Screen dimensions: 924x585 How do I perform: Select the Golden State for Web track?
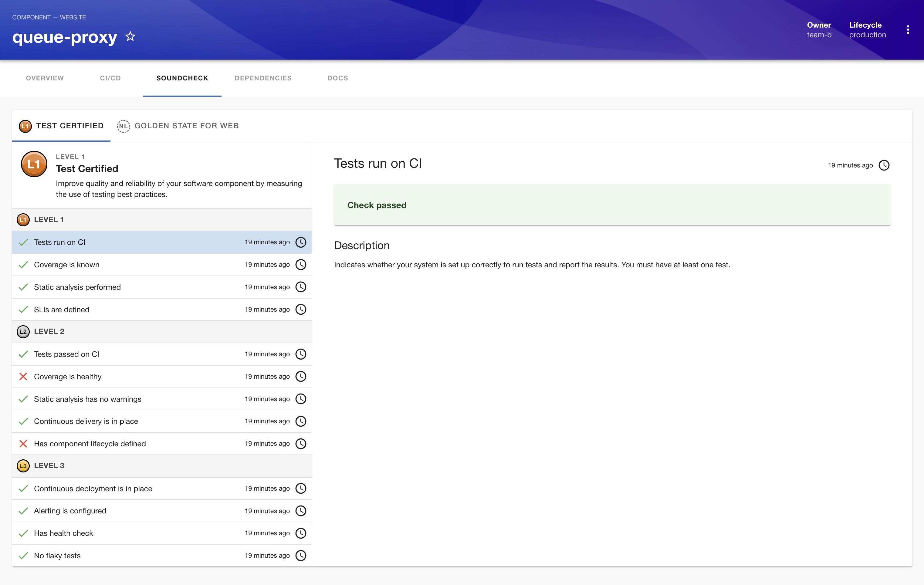pos(187,126)
